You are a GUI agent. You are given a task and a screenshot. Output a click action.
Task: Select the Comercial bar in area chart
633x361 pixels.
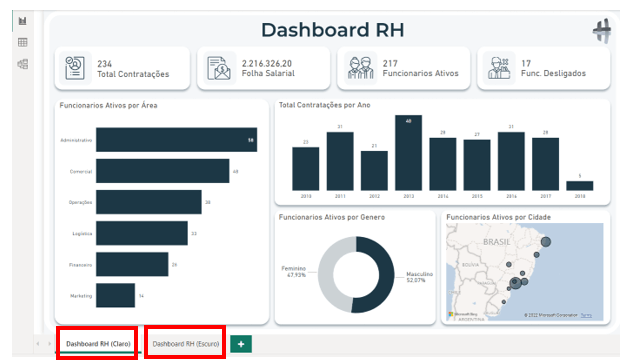point(163,171)
